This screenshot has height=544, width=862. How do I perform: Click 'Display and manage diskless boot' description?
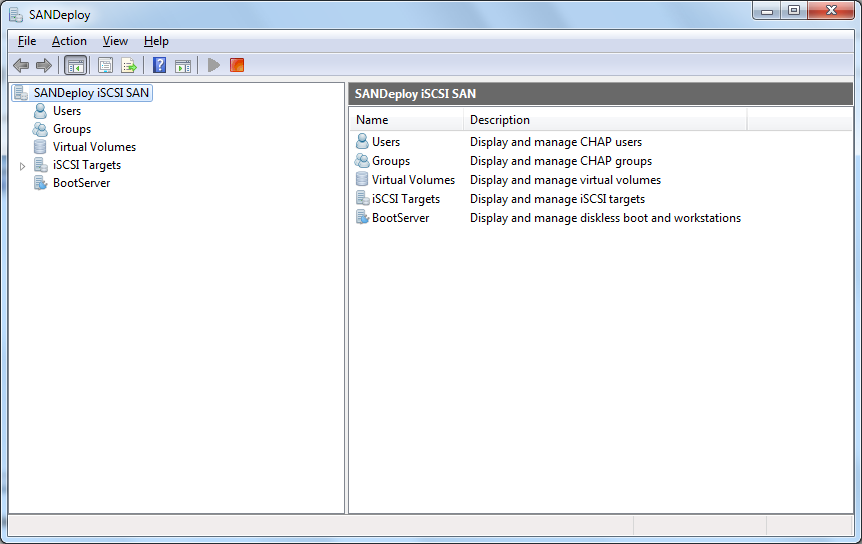pos(605,218)
